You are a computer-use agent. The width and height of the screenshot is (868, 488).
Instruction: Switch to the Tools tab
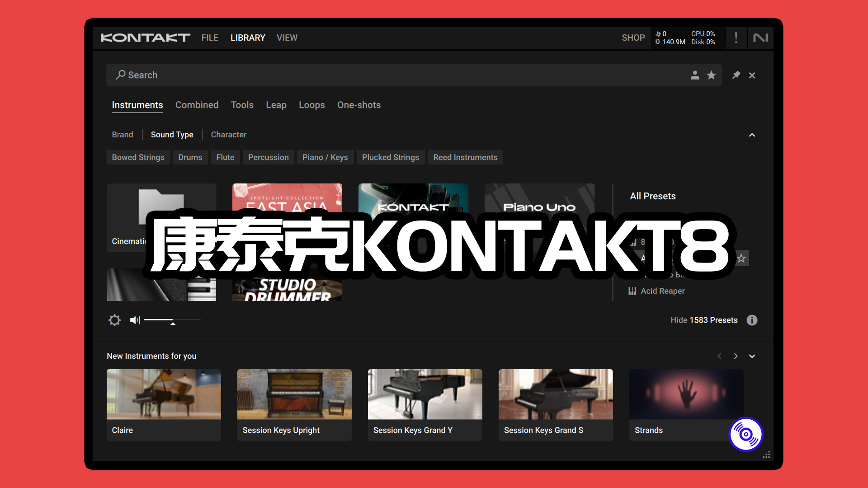(x=242, y=105)
